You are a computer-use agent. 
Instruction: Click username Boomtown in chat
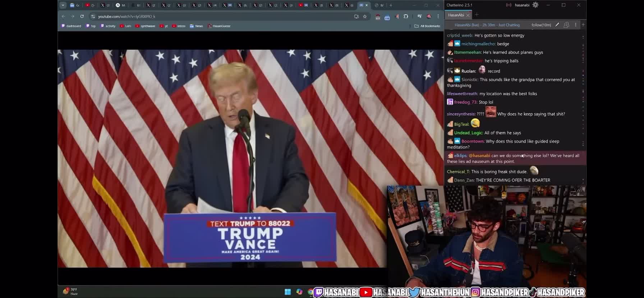pos(473,141)
